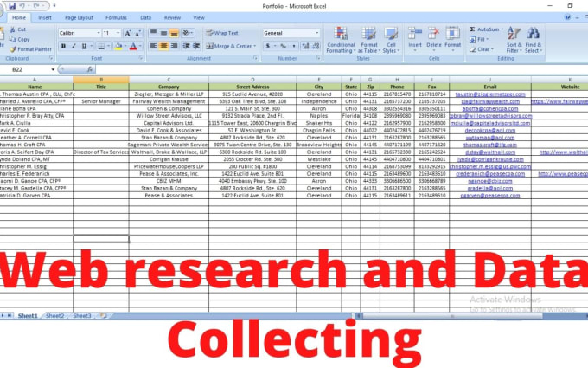Expand the General number format dropdown

pyautogui.click(x=316, y=33)
